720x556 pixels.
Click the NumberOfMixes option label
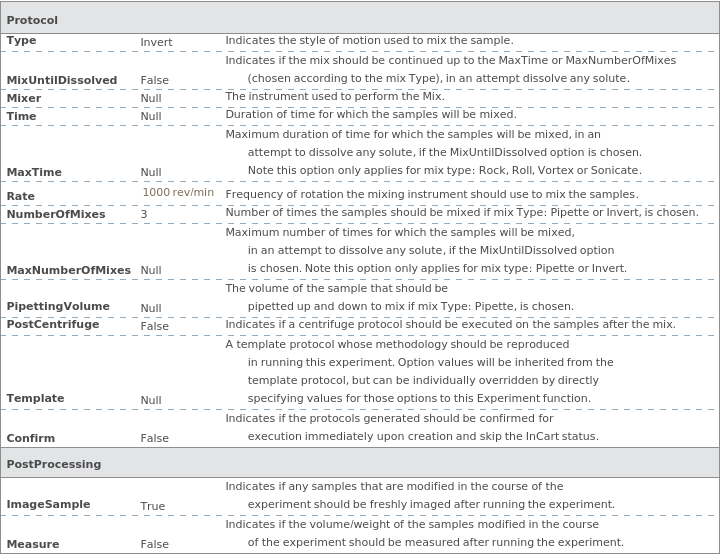pos(56,214)
